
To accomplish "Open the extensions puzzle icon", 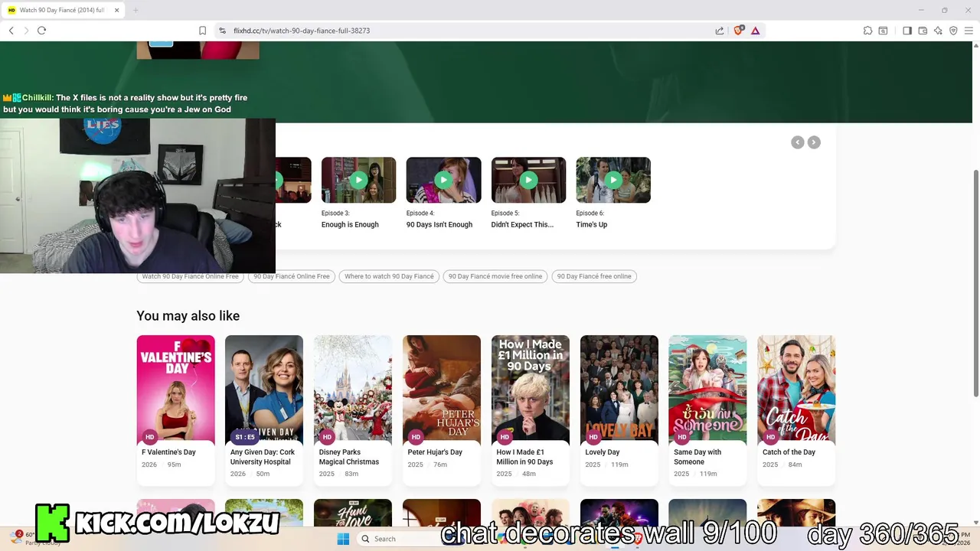I will click(x=867, y=31).
